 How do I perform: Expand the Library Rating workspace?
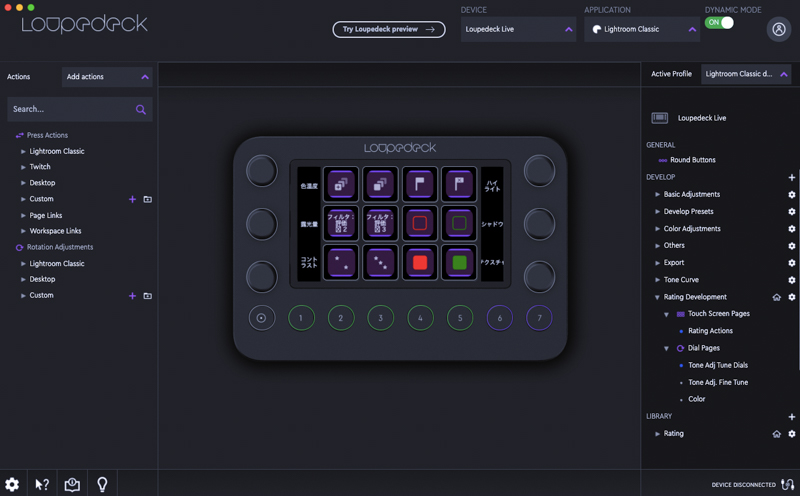(x=657, y=434)
